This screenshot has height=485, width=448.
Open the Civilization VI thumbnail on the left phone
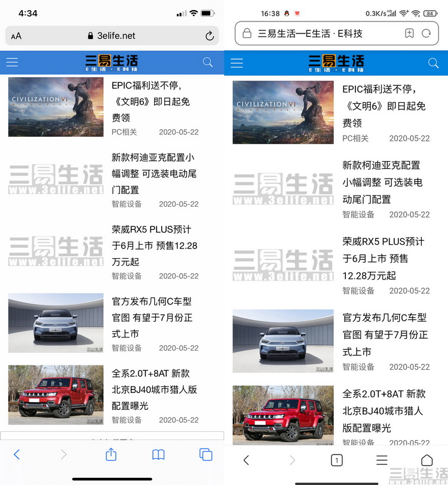pos(56,107)
